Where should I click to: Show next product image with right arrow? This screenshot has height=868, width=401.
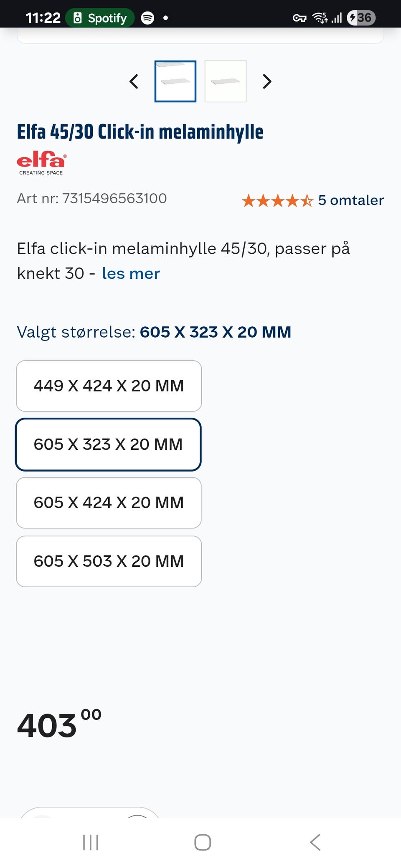267,81
